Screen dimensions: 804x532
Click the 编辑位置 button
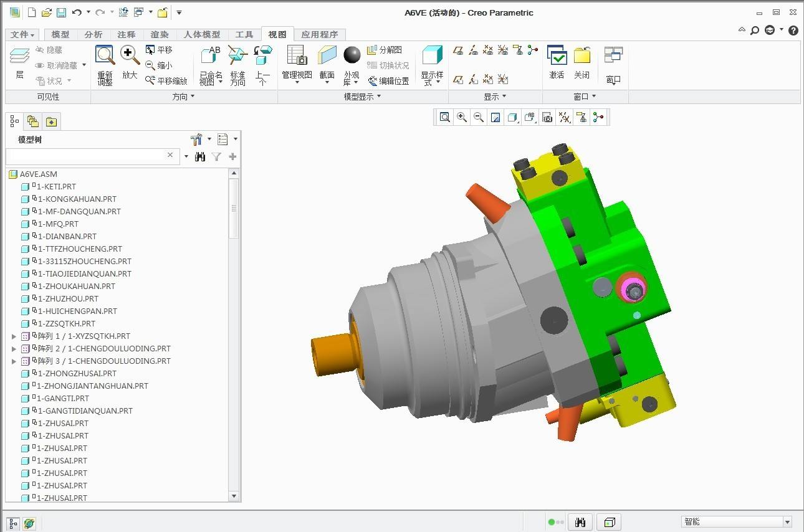pyautogui.click(x=388, y=80)
